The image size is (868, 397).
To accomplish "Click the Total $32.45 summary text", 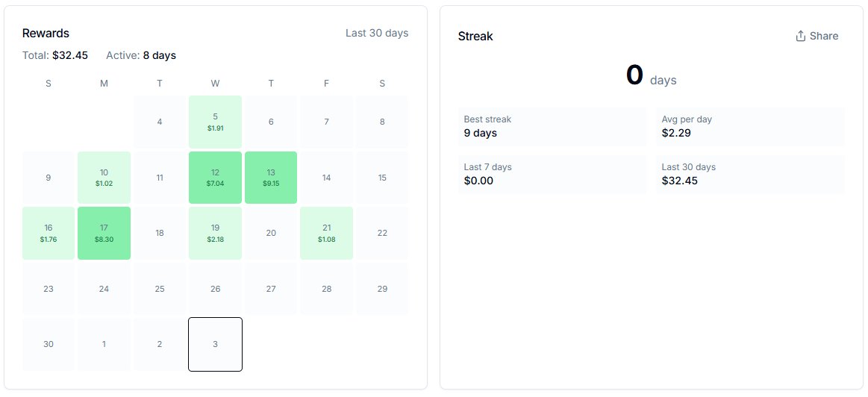I will 54,55.
